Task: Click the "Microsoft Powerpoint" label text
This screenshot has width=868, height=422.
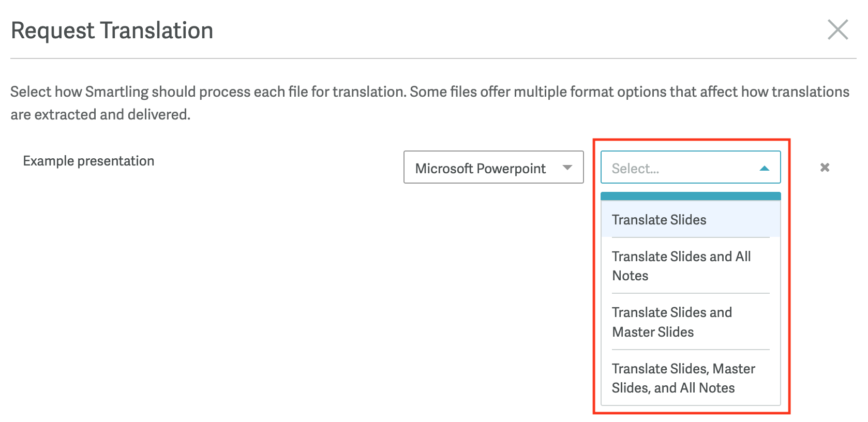Action: [x=480, y=169]
